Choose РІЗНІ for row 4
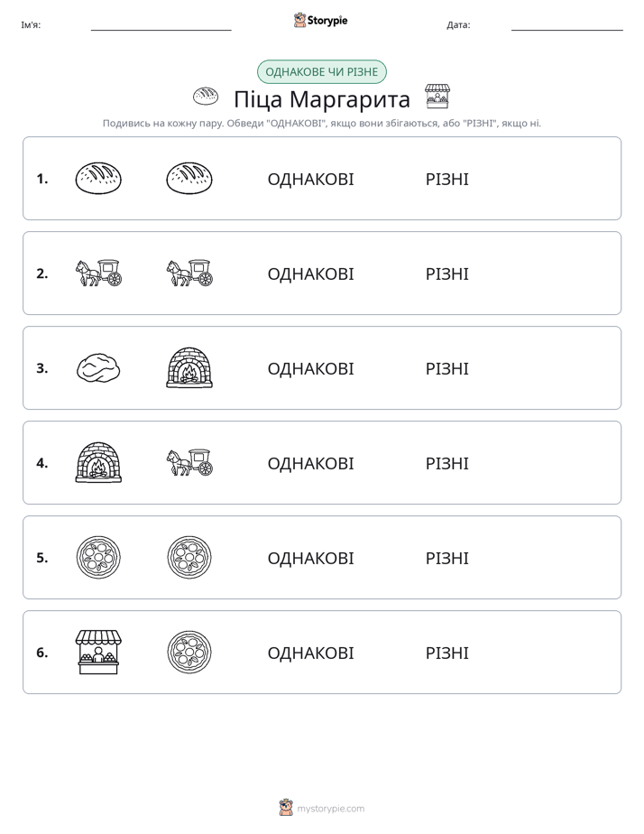 (x=447, y=463)
